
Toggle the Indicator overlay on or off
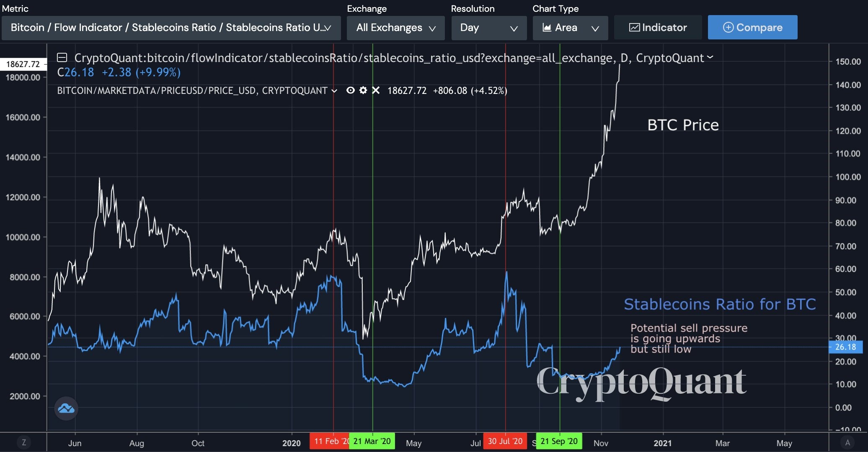pos(658,27)
